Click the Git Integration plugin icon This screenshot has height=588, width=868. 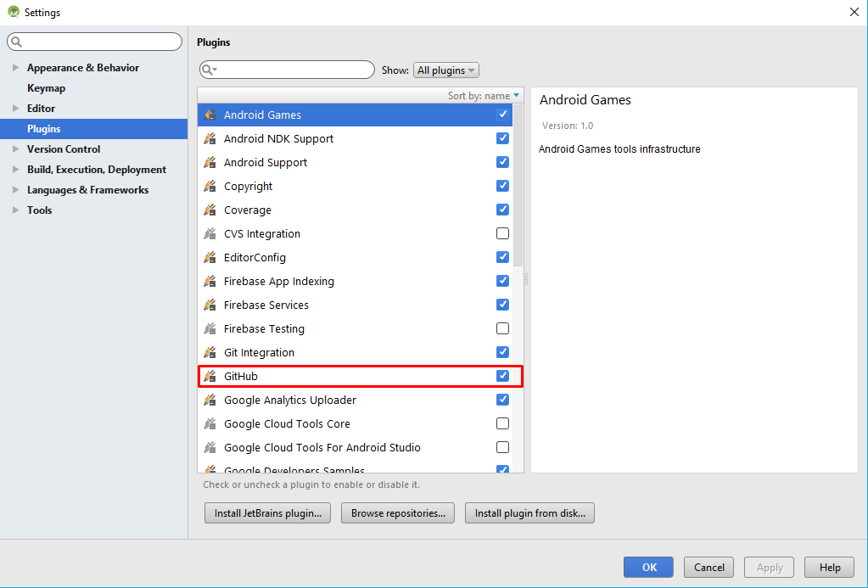(210, 352)
